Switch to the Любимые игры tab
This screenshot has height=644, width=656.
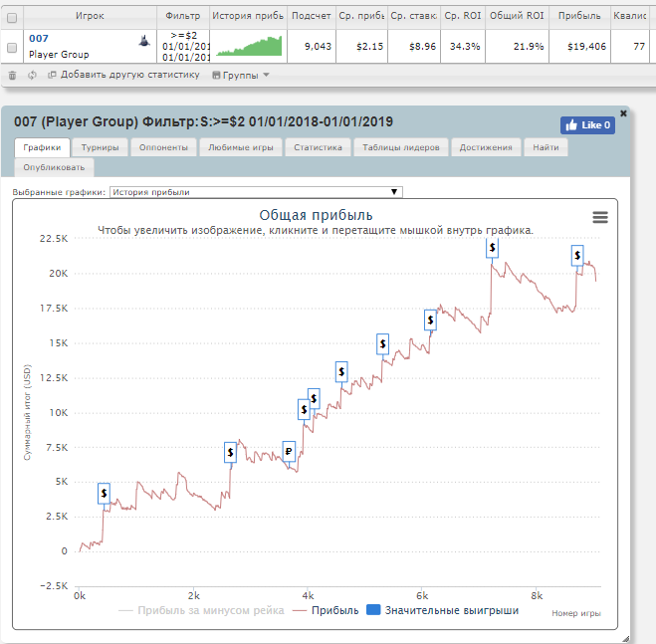tap(241, 147)
